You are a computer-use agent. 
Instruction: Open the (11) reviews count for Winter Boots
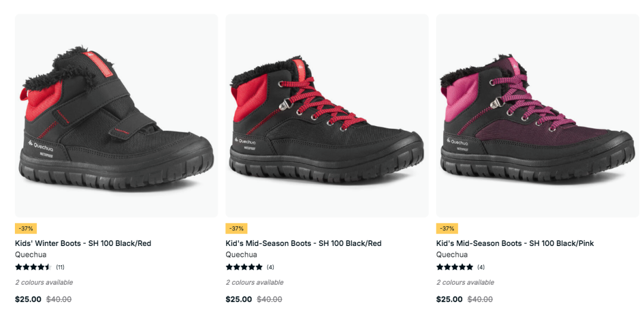tap(60, 267)
